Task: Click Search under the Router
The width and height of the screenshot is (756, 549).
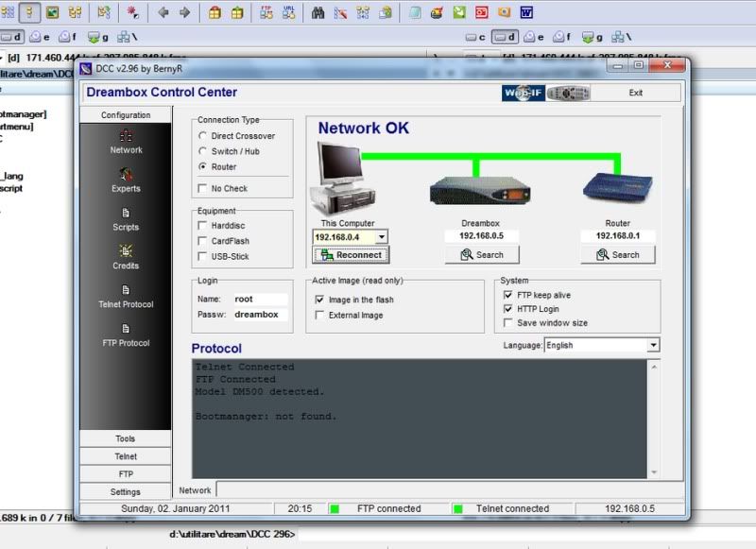Action: (618, 255)
